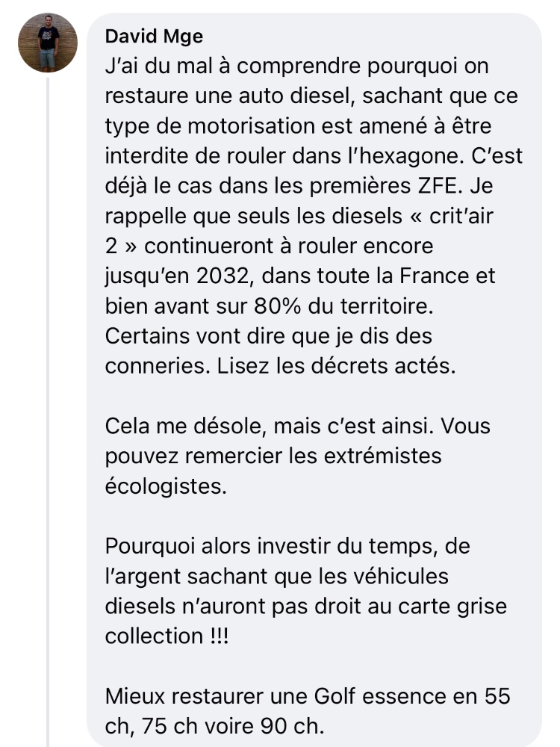560x747 pixels.
Task: Click the '80%' figure in the comment
Action: click(x=278, y=306)
